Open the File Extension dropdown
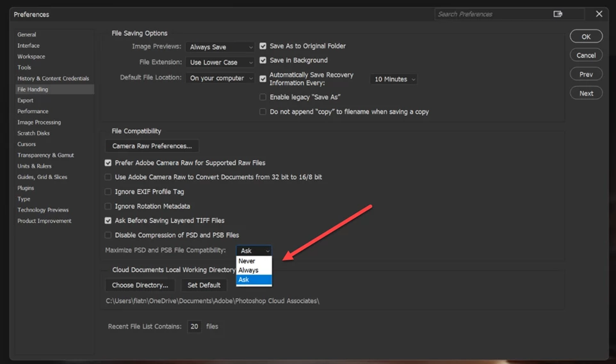The height and width of the screenshot is (364, 616). tap(220, 62)
